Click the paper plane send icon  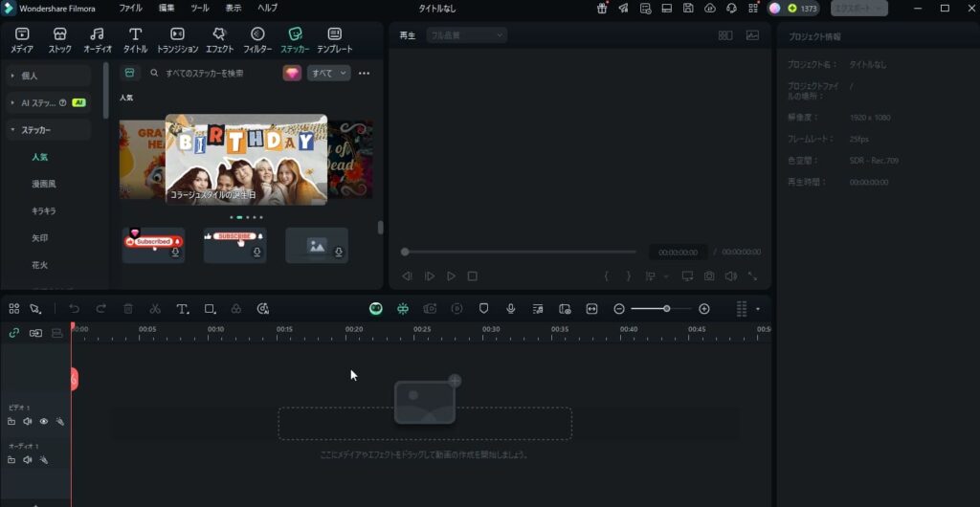click(623, 8)
